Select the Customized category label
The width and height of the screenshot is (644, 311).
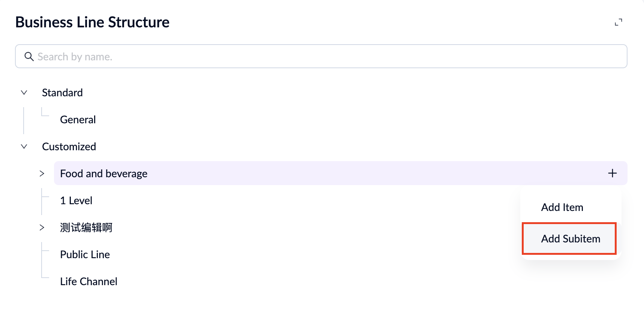click(x=69, y=146)
